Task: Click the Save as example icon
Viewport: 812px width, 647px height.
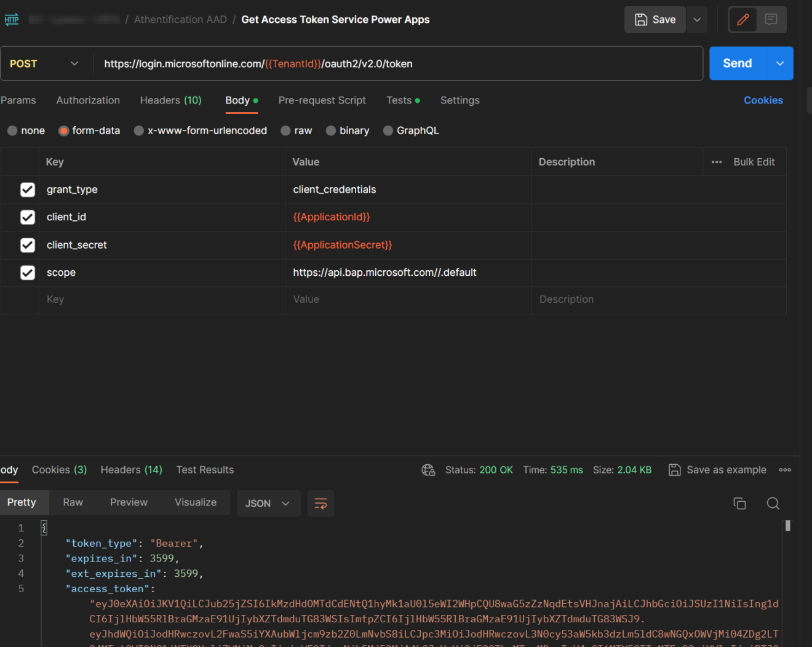Action: pos(674,469)
